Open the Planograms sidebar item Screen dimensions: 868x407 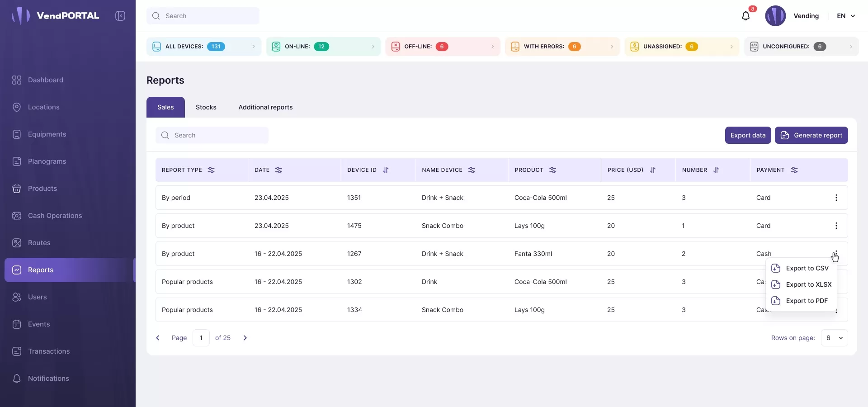pyautogui.click(x=47, y=161)
